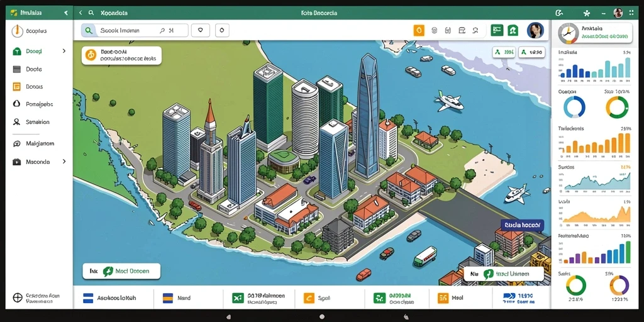Image resolution: width=644 pixels, height=322 pixels.
Task: Click the circle toolbar button
Action: tap(222, 30)
